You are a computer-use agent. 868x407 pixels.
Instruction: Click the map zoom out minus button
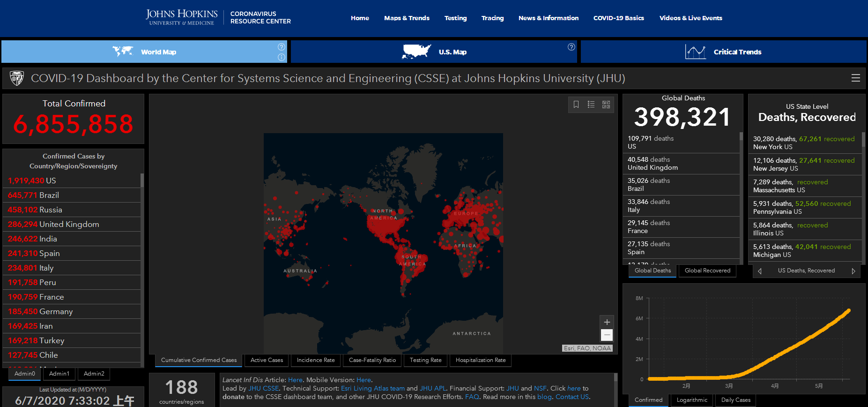click(607, 335)
